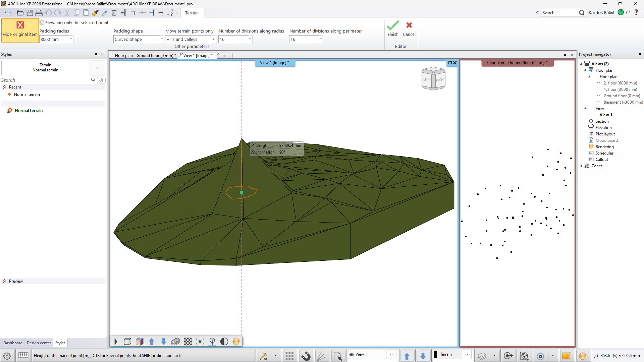The height and width of the screenshot is (362, 644).
Task: Click the checkerboard texture icon in view toolbar
Action: click(x=188, y=342)
